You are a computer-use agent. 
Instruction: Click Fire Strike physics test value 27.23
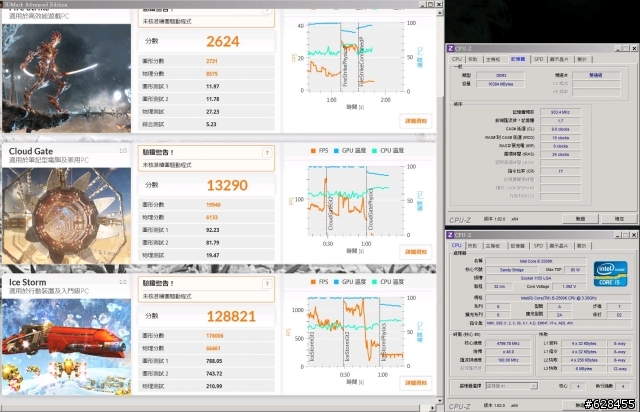coord(213,111)
